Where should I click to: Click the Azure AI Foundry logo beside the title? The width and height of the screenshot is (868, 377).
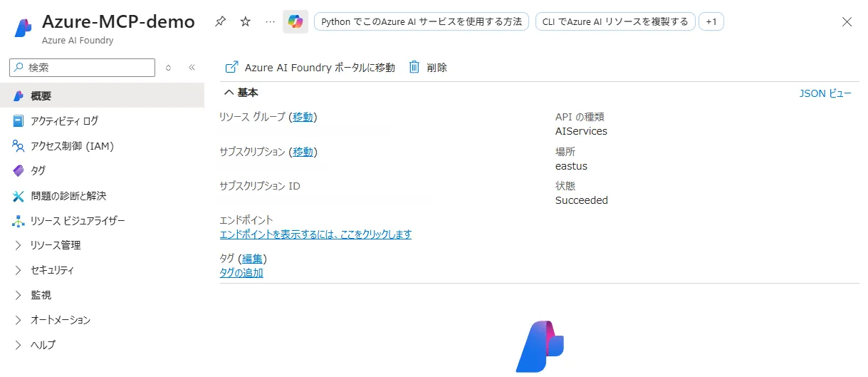24,27
